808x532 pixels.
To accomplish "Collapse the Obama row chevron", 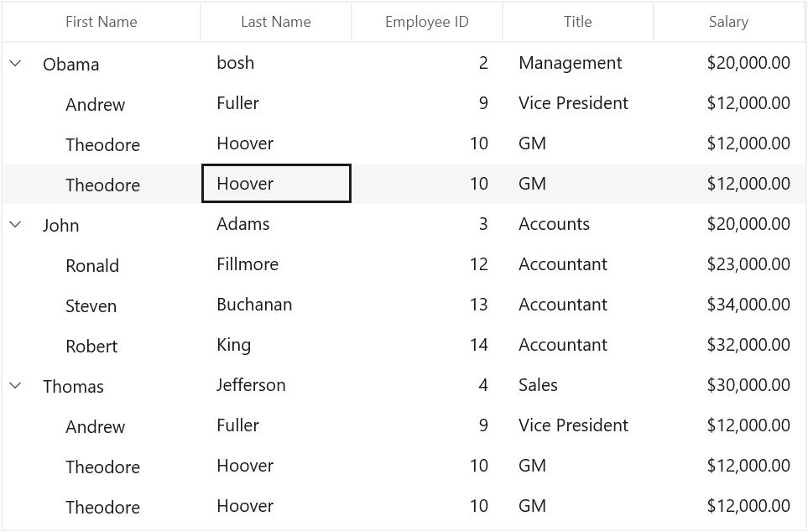I will 15,64.
